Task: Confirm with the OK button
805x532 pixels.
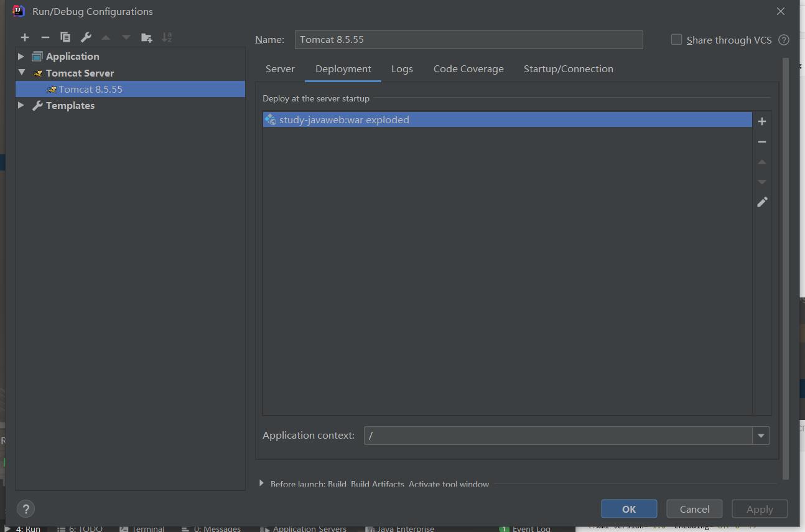Action: 629,509
